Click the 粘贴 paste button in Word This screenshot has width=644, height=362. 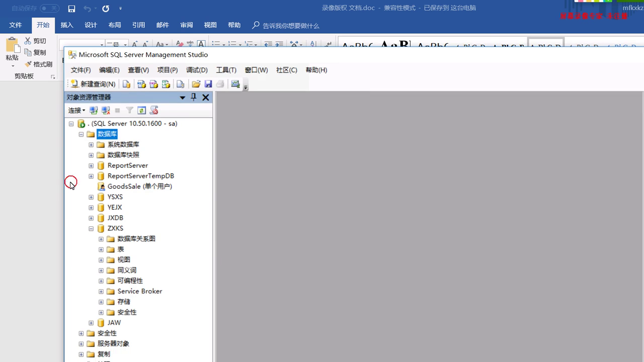click(12, 52)
